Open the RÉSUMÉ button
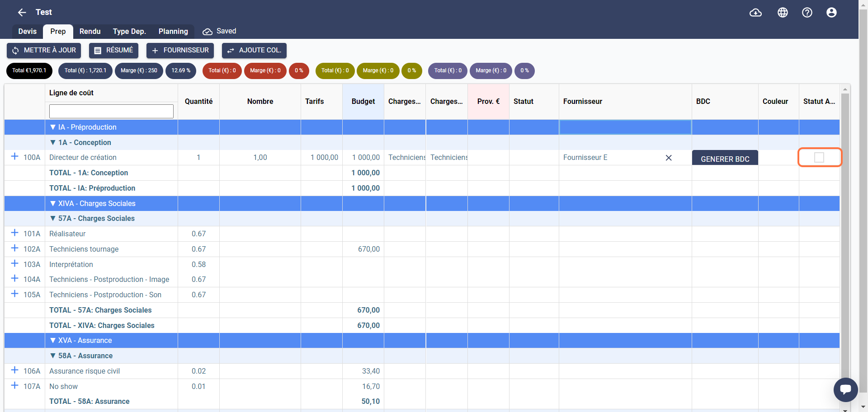The image size is (868, 412). pyautogui.click(x=113, y=51)
